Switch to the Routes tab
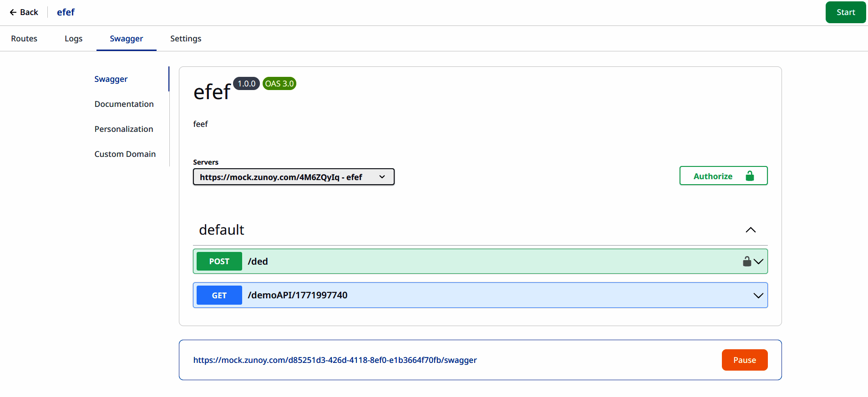This screenshot has width=868, height=397. coord(24,39)
